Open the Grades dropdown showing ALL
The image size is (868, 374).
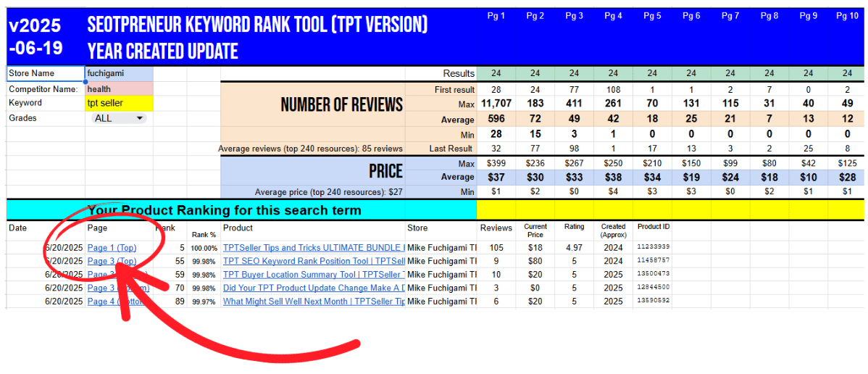pos(120,118)
